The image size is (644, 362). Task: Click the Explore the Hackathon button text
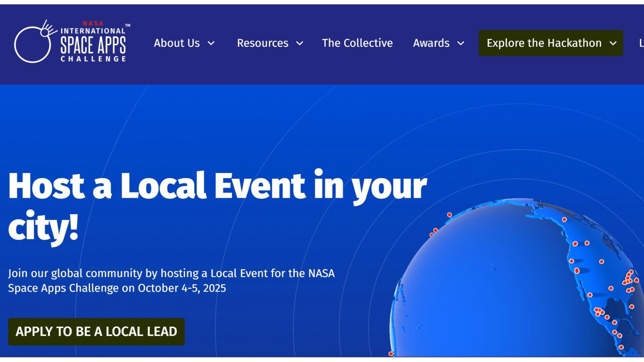[544, 43]
